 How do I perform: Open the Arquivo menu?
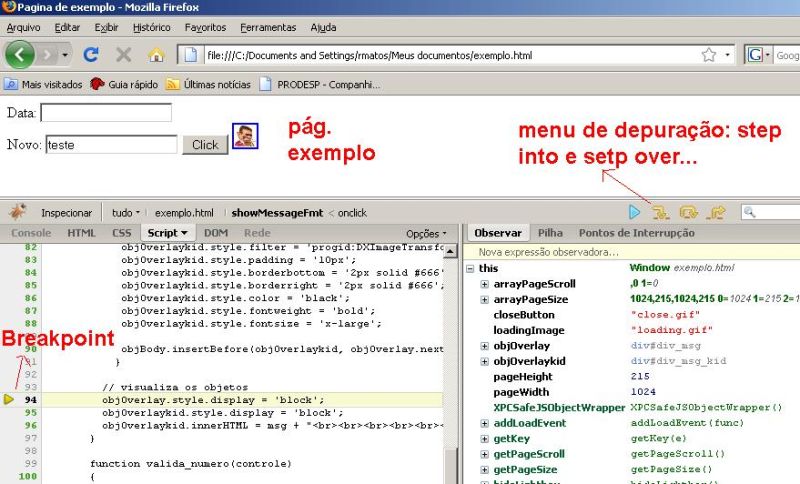(23, 28)
